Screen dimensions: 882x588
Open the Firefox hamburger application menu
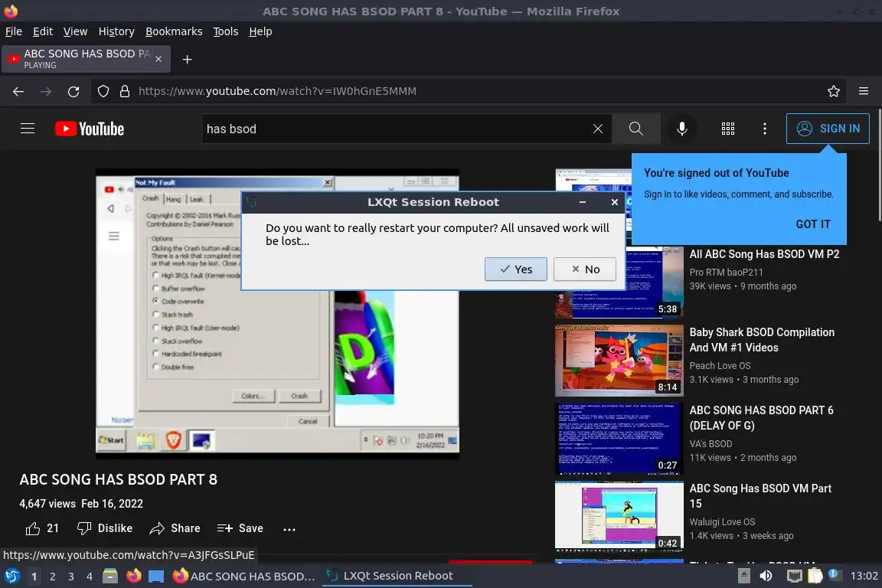click(x=864, y=91)
